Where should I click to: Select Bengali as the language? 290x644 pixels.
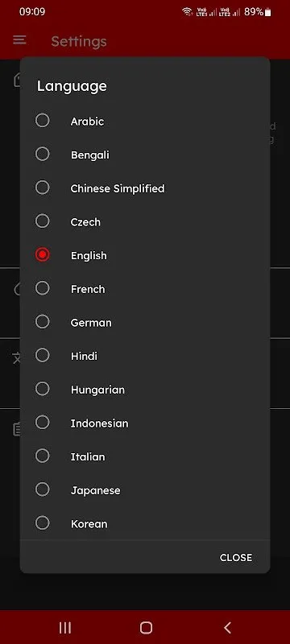coord(43,155)
